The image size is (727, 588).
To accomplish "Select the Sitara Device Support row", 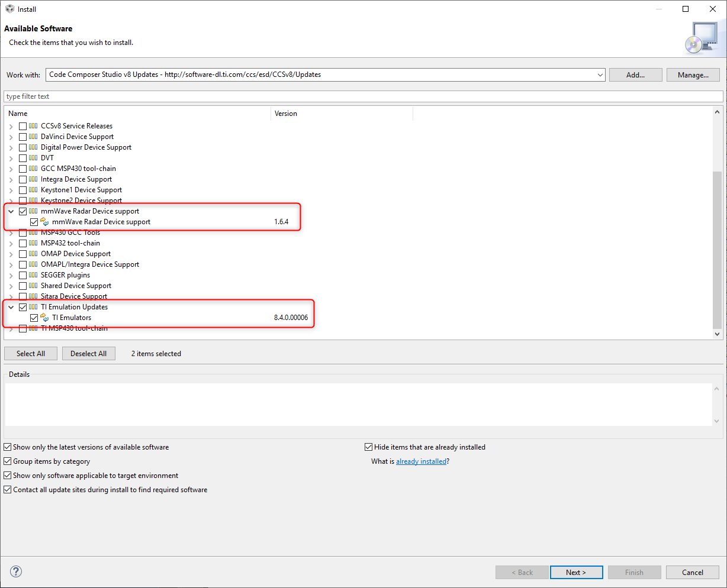I will click(74, 296).
